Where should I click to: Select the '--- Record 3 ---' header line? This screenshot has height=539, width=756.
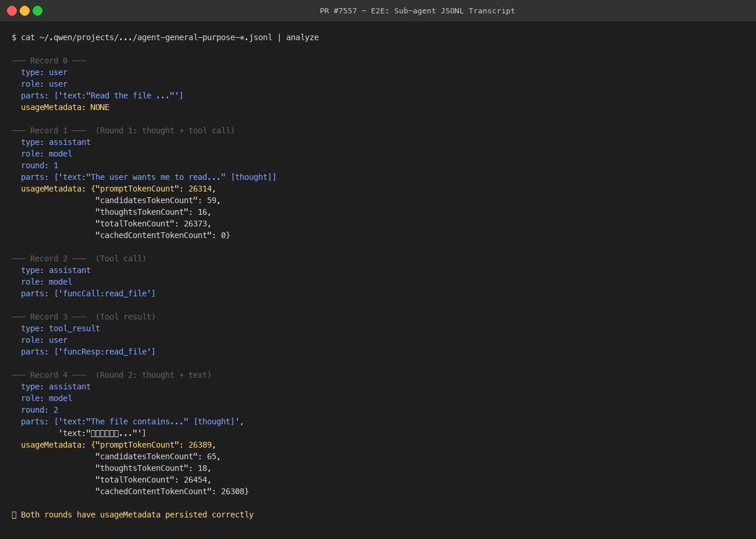coord(84,317)
